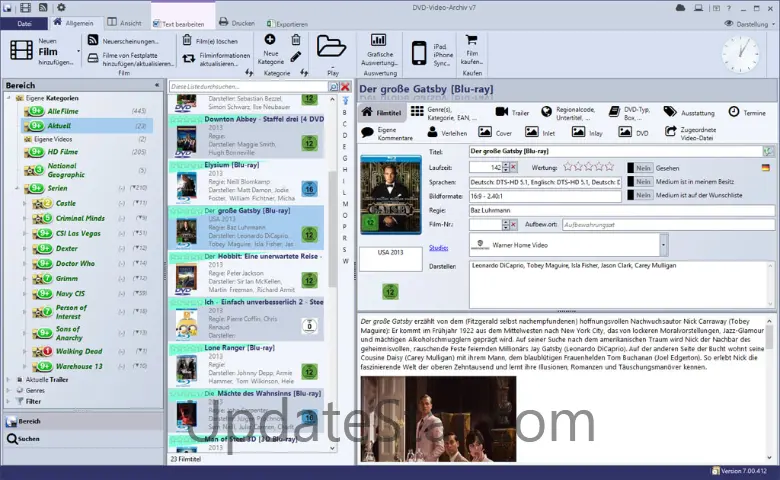Viewport: 780px width, 480px height.
Task: Open Eigene Kommentare speech bubble
Action: click(368, 132)
